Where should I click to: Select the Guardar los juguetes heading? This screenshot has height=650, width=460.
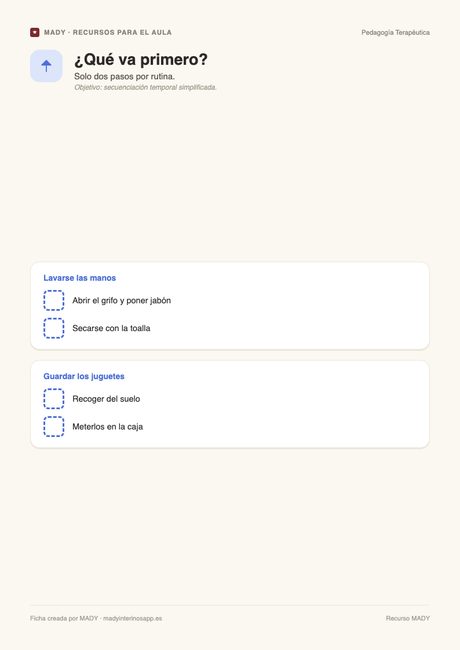tap(84, 376)
